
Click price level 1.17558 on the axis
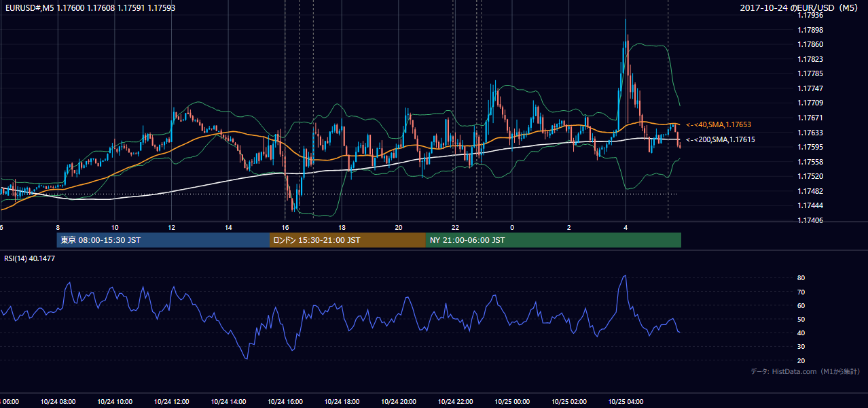pyautogui.click(x=810, y=162)
